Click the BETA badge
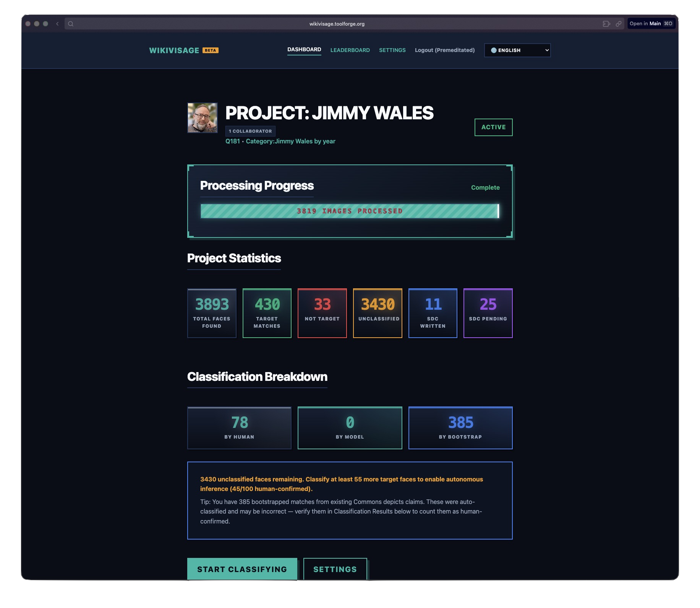This screenshot has width=700, height=608. pyautogui.click(x=211, y=50)
